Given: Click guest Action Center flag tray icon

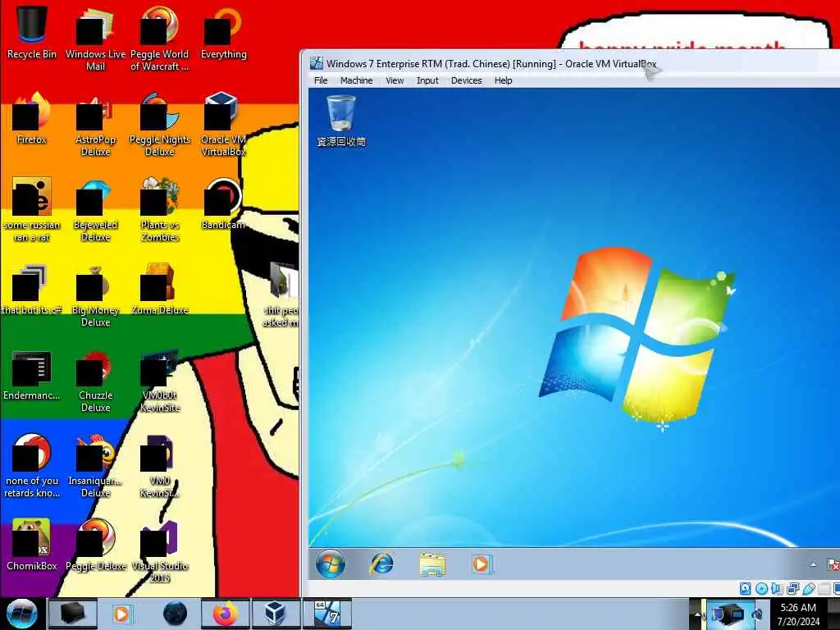Looking at the screenshot, I should (833, 564).
